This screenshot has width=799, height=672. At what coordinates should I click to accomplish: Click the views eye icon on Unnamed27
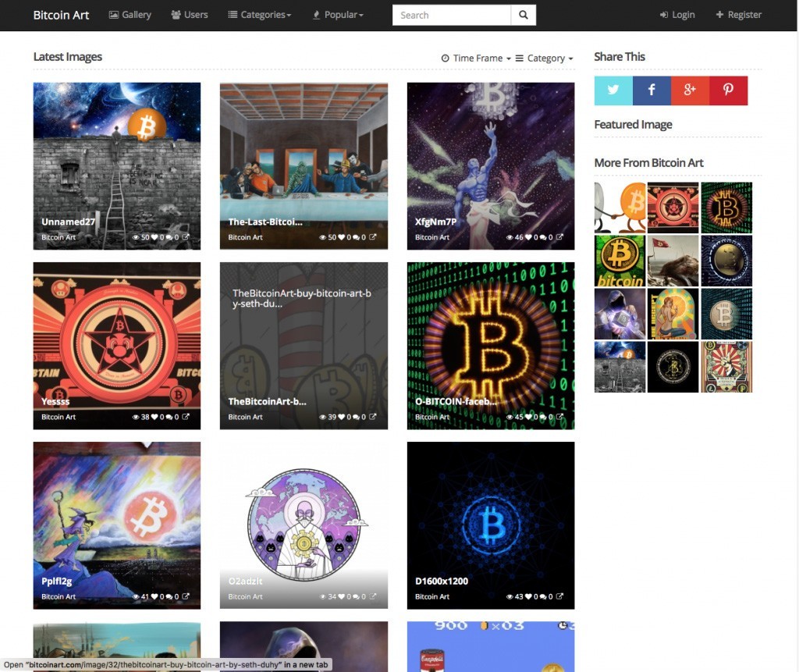[x=136, y=237]
